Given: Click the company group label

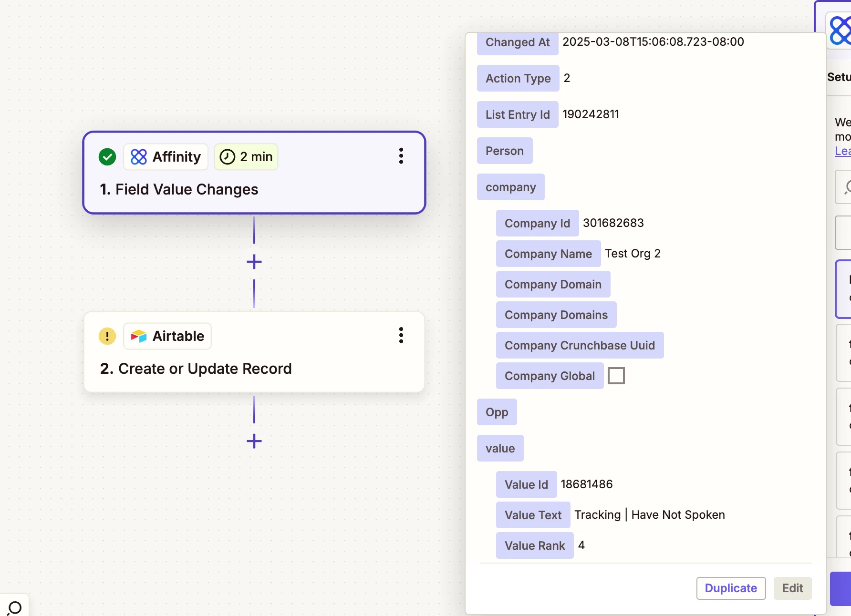Looking at the screenshot, I should tap(511, 187).
